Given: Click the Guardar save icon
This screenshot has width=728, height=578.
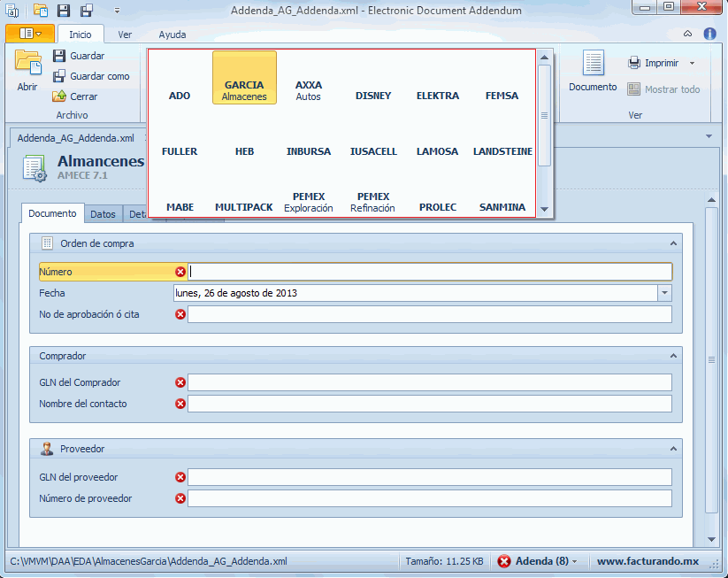Looking at the screenshot, I should pos(59,56).
